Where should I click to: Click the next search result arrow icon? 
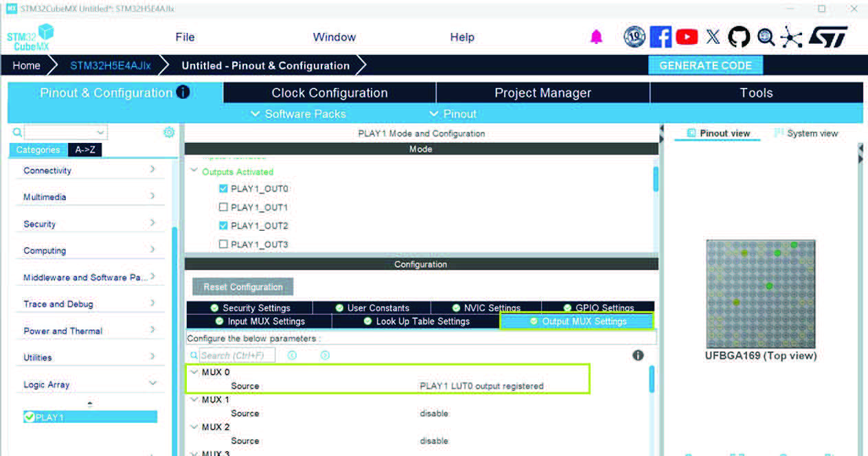coord(325,355)
